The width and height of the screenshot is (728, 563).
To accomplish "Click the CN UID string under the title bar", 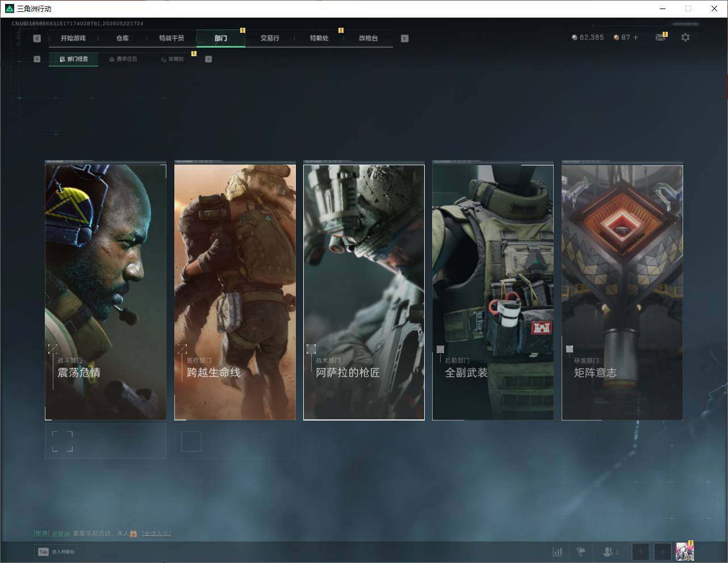I will [78, 24].
